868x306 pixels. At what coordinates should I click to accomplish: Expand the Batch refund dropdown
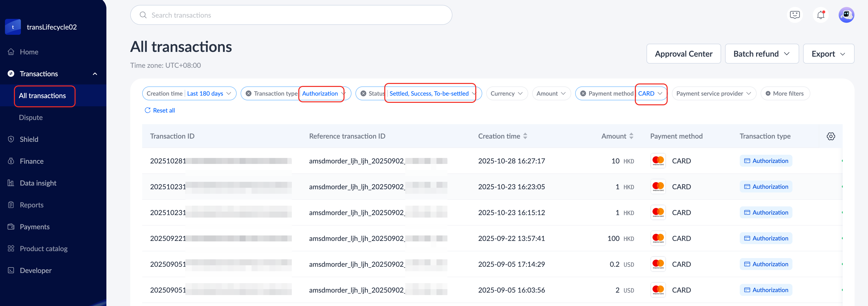762,54
